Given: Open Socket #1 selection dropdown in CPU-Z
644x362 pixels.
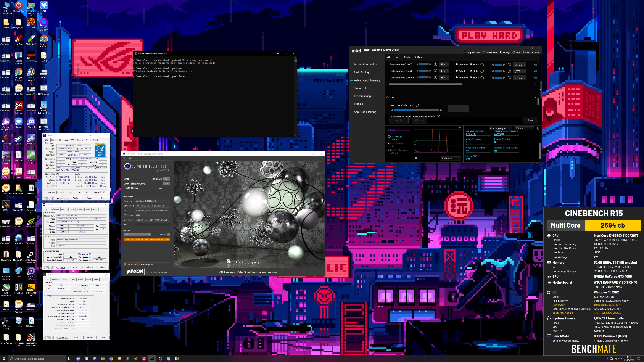Looking at the screenshot, I should coord(64,192).
